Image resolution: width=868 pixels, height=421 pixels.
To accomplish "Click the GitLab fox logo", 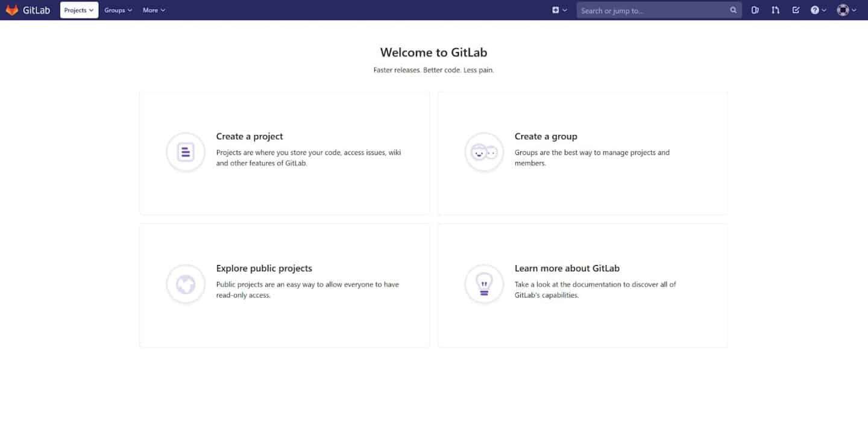I will pos(11,10).
